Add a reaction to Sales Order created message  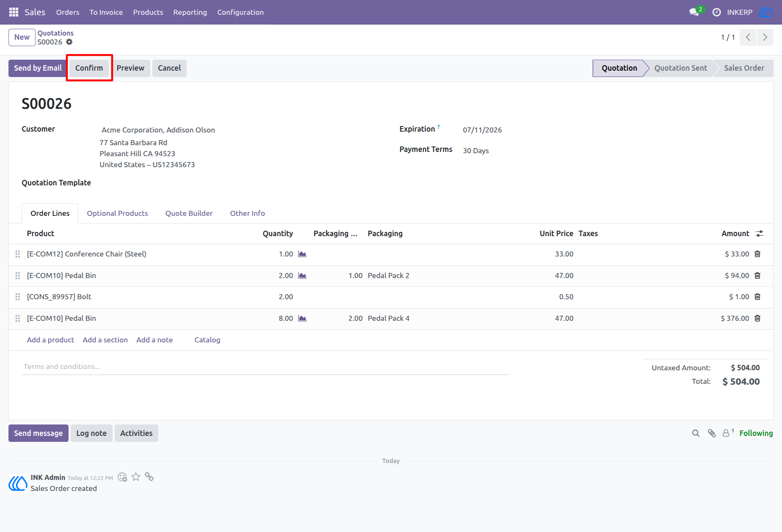[x=122, y=477]
